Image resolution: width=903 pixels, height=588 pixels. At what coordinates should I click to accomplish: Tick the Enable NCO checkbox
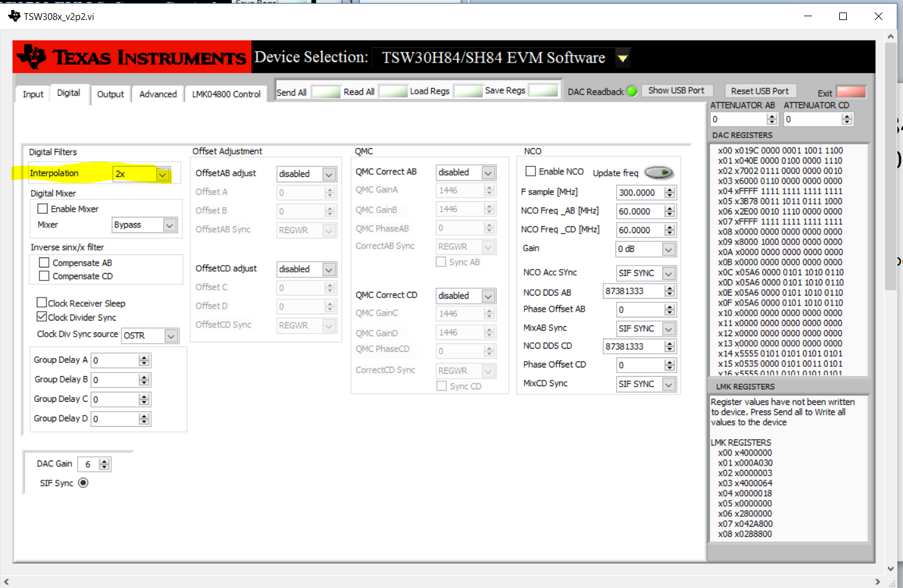531,171
